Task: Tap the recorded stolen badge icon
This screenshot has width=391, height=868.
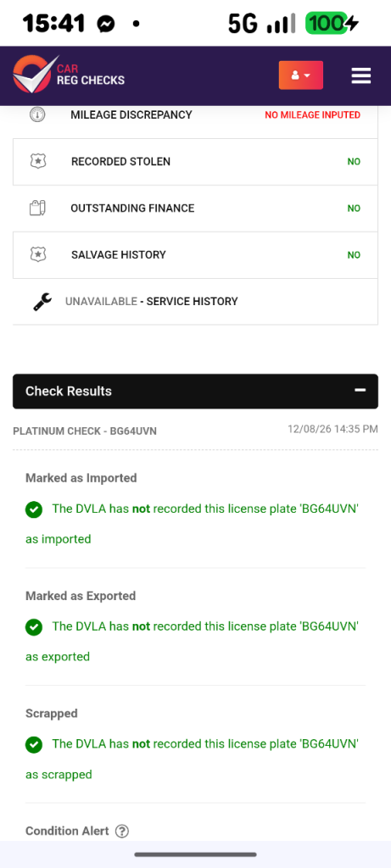Action: point(37,162)
